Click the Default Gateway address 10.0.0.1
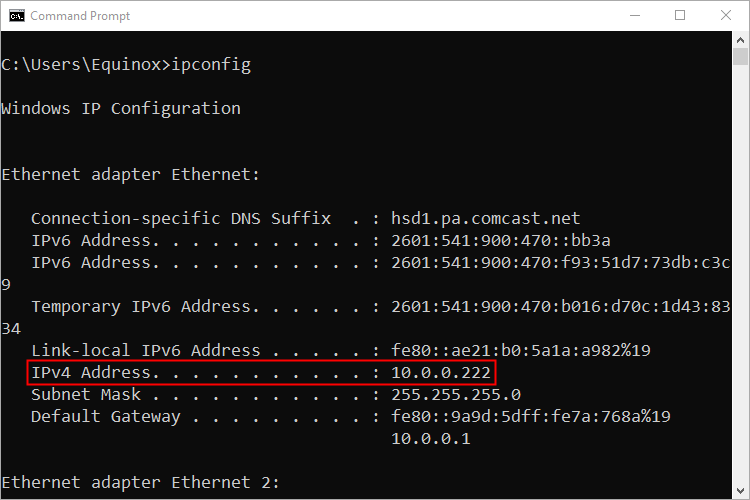This screenshot has width=750, height=500. coord(430,439)
